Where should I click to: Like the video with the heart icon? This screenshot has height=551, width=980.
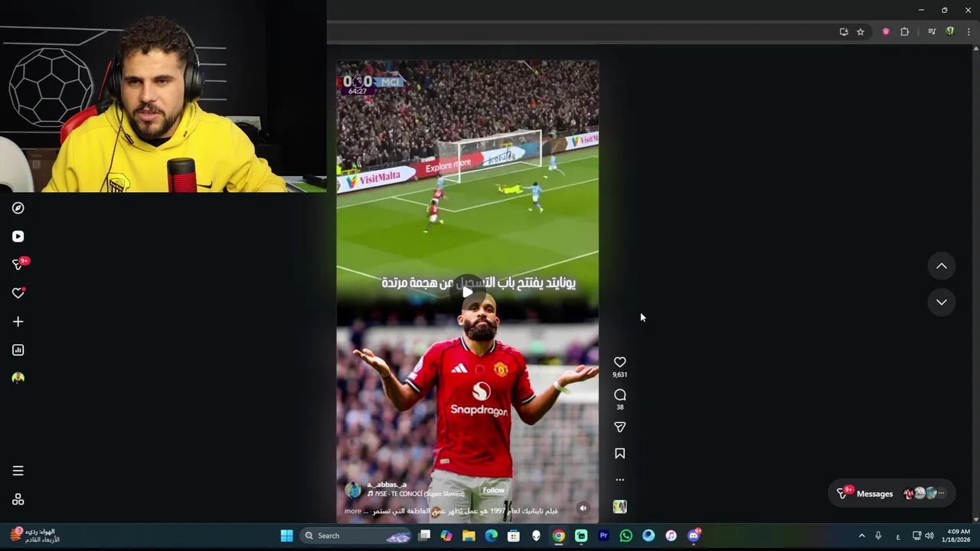tap(620, 362)
